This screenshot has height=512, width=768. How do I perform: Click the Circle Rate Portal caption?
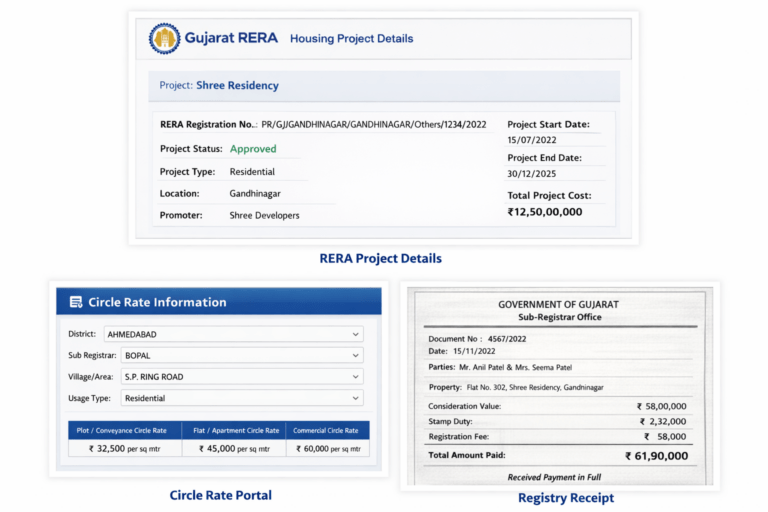220,495
